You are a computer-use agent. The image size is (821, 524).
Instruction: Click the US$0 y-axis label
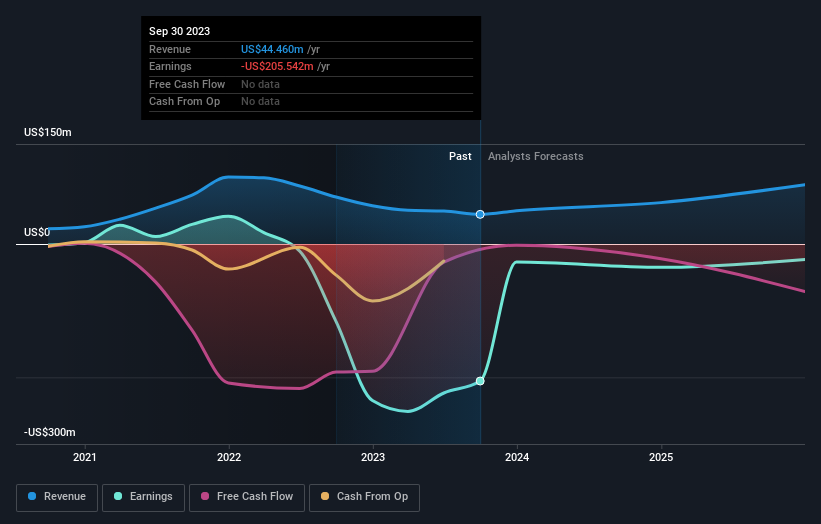click(37, 232)
